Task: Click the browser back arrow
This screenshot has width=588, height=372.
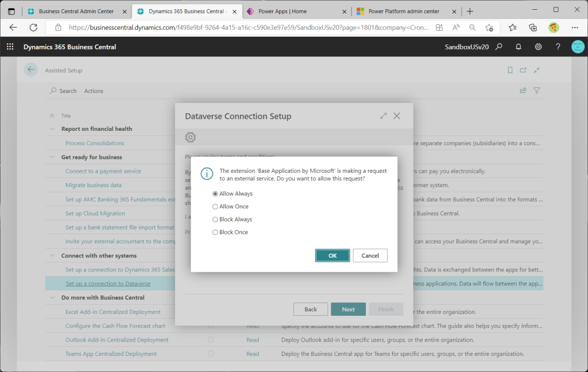Action: [x=13, y=28]
